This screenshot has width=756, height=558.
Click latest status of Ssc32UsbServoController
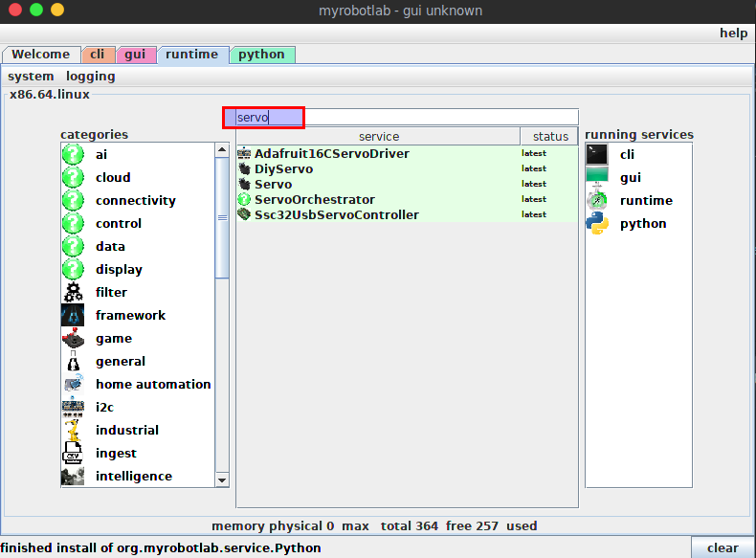pyautogui.click(x=534, y=214)
